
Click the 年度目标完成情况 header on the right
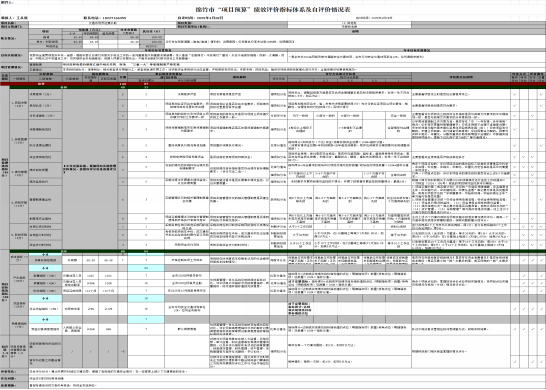click(416, 50)
